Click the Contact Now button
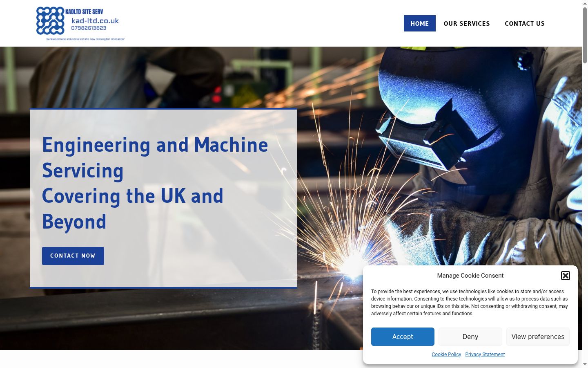The height and width of the screenshot is (368, 588). point(73,256)
